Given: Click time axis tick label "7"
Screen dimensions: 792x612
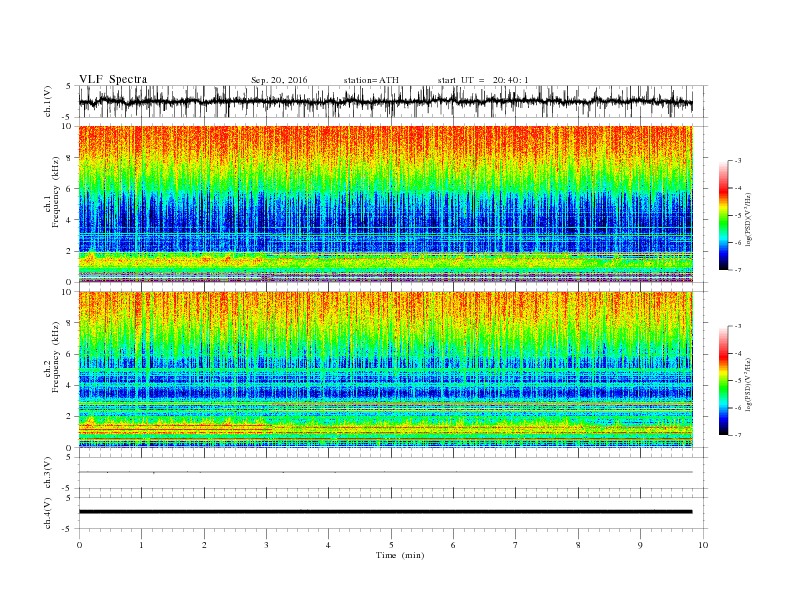Looking at the screenshot, I should (x=516, y=545).
